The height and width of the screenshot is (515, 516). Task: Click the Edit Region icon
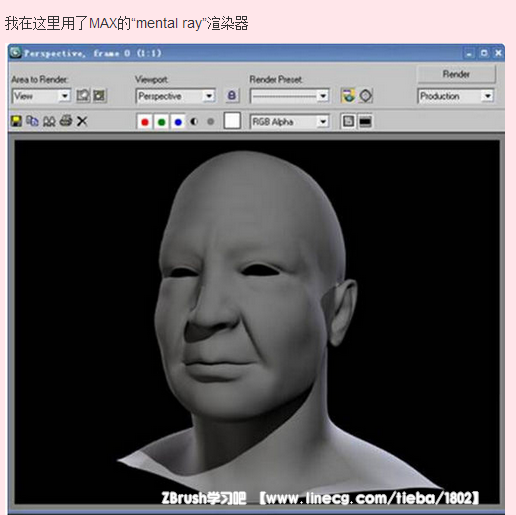[83, 96]
